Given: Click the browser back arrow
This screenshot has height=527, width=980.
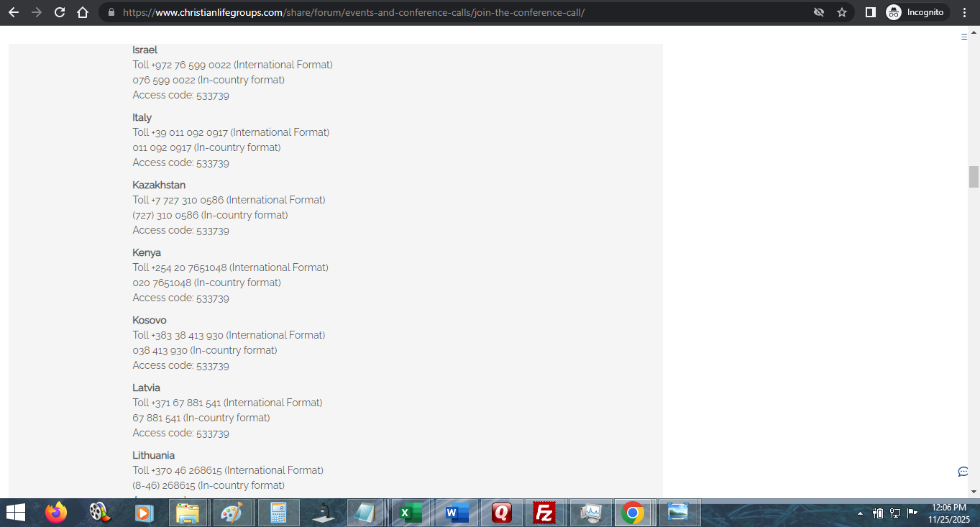Looking at the screenshot, I should pyautogui.click(x=14, y=12).
